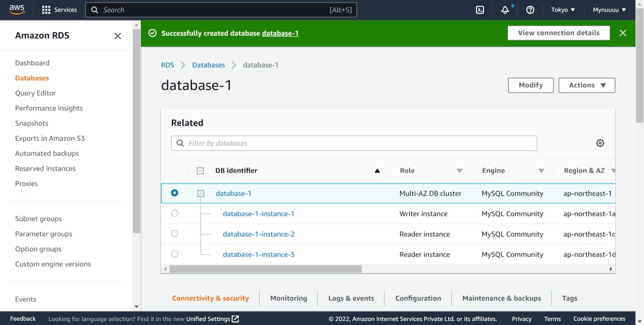Open Performance insights in sidebar
The image size is (644, 325).
pos(49,108)
